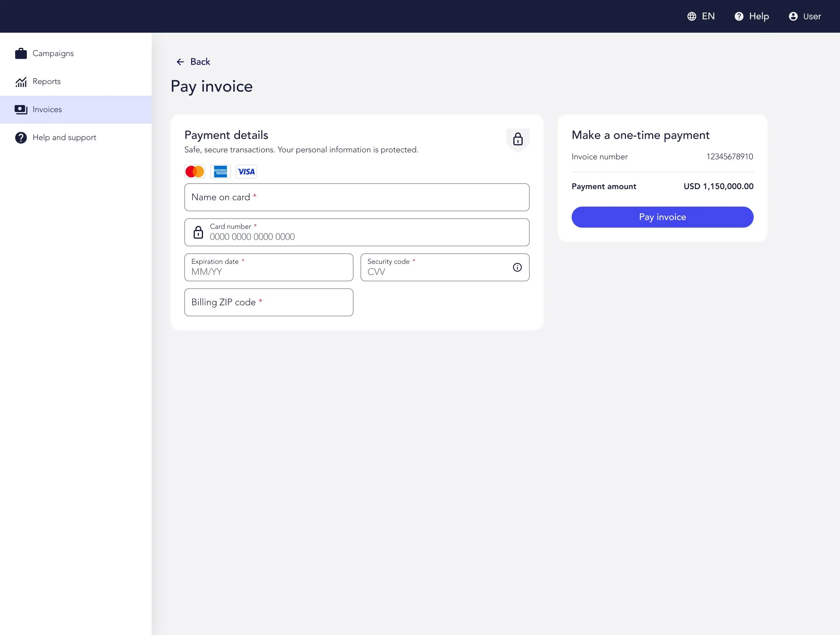Focus the Security code CVV field
Image resolution: width=840 pixels, height=635 pixels.
pos(445,267)
